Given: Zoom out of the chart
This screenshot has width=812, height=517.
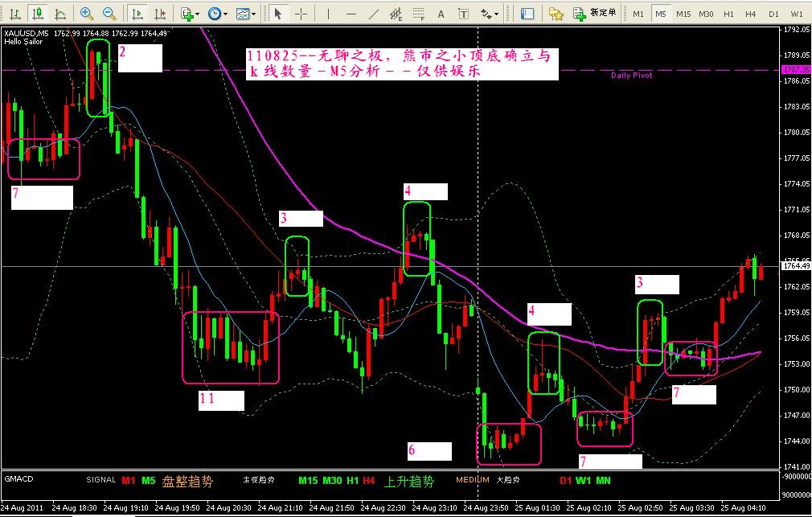Looking at the screenshot, I should tap(109, 14).
